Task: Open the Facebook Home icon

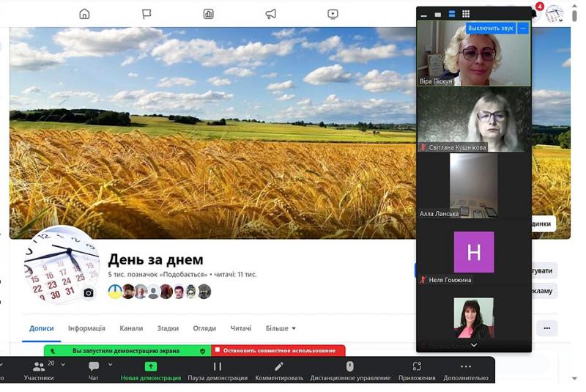Action: 84,14
